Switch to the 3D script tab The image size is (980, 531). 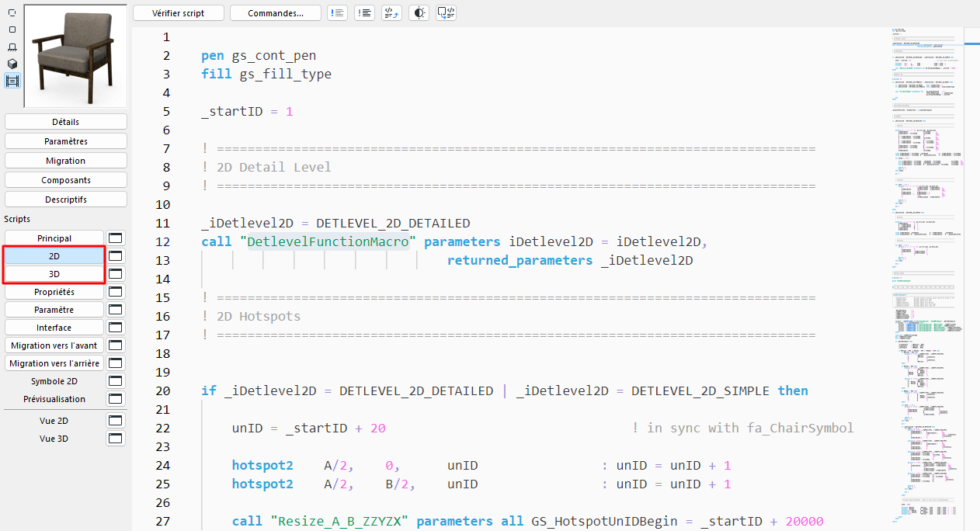(53, 273)
